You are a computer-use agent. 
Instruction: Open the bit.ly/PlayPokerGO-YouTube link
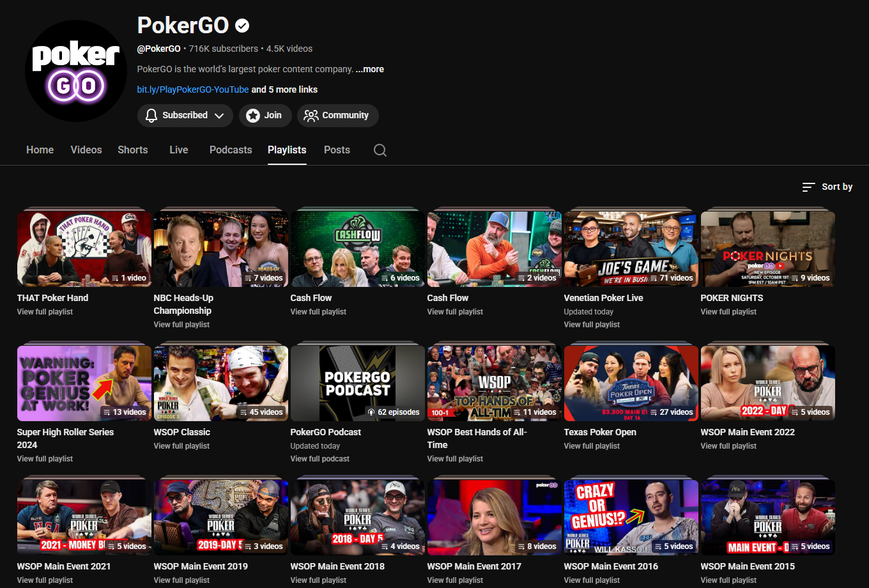tap(193, 89)
